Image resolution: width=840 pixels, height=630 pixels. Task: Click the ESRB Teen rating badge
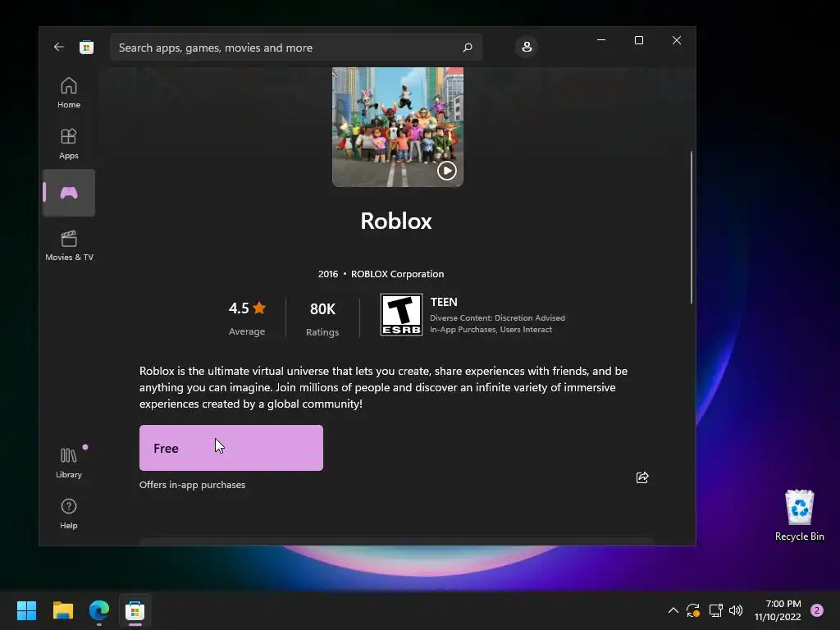pos(401,314)
